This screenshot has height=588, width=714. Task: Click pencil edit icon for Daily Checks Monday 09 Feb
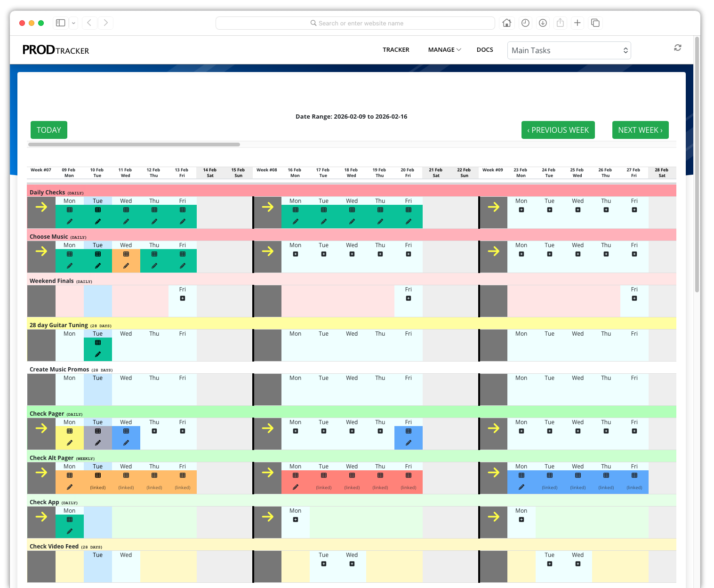pyautogui.click(x=70, y=221)
